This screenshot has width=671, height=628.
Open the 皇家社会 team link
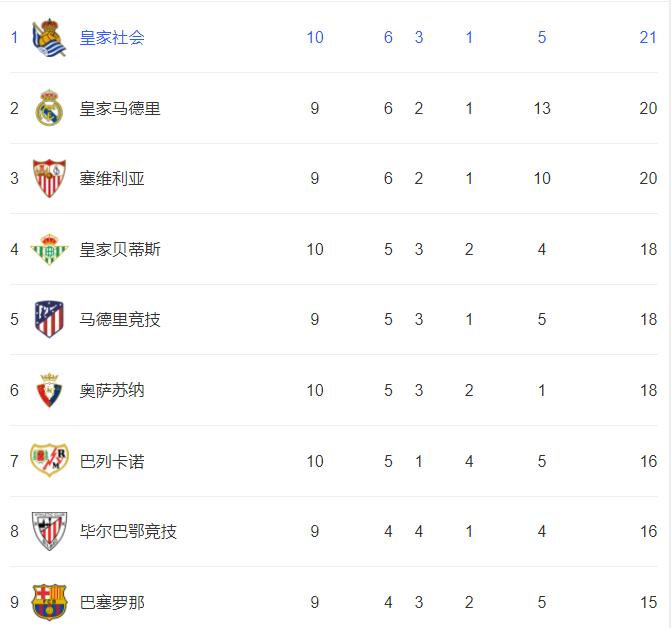tap(112, 38)
